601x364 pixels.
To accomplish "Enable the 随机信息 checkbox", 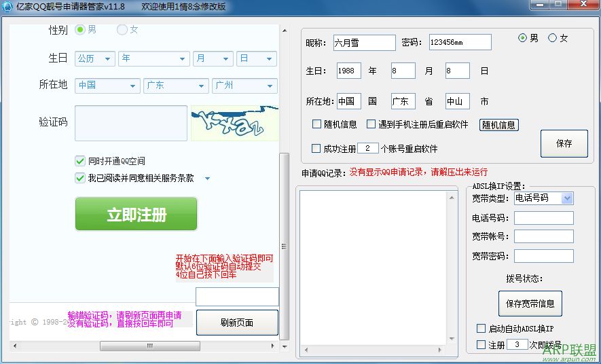I will 316,124.
